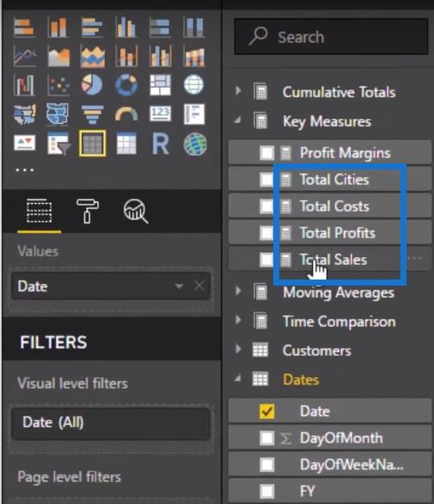Screen dimensions: 434x504
Task: Select the gauge visualization icon
Action: point(126,114)
